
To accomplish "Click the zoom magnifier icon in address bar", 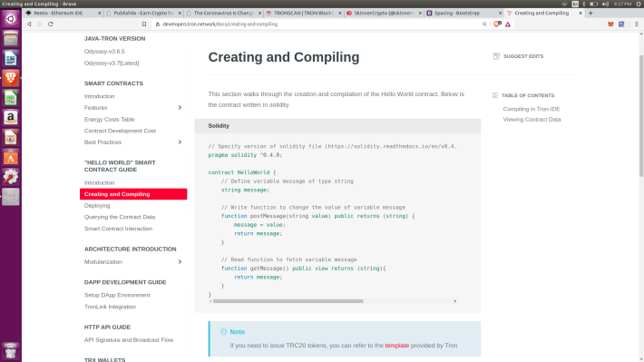I will coord(484,24).
